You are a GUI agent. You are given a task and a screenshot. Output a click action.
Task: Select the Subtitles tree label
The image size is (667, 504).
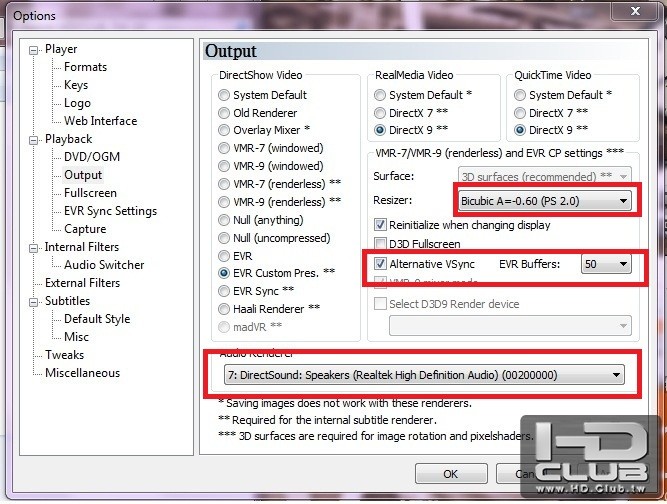point(67,301)
